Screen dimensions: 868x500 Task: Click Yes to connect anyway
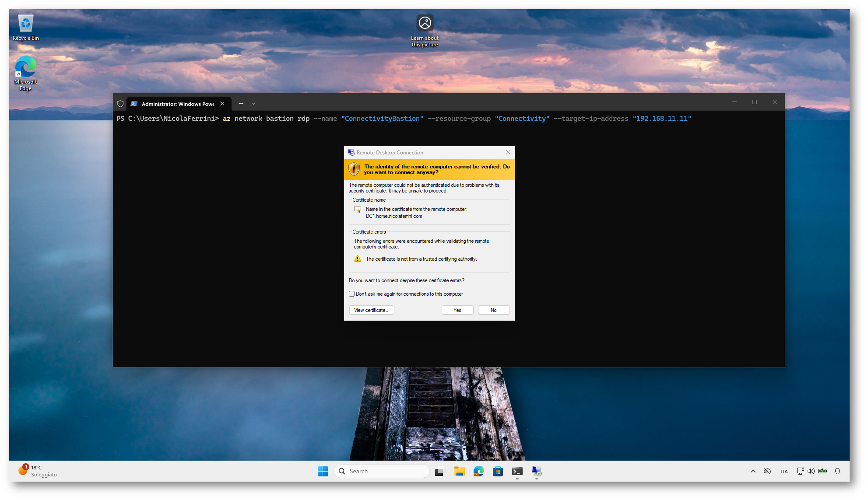[457, 310]
